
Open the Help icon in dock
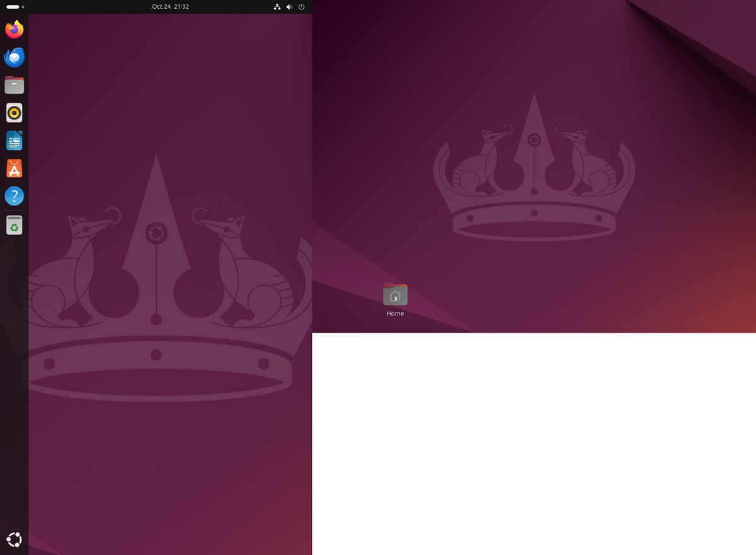click(x=14, y=196)
